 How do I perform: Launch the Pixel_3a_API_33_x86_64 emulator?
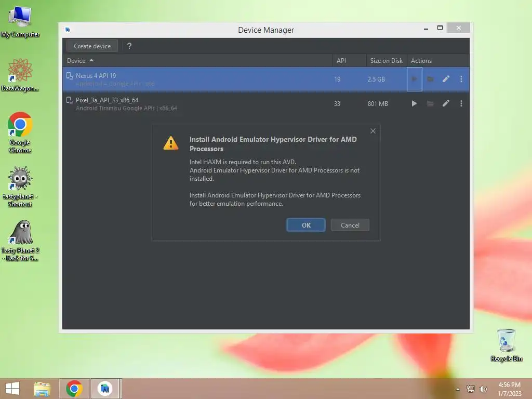tap(414, 103)
